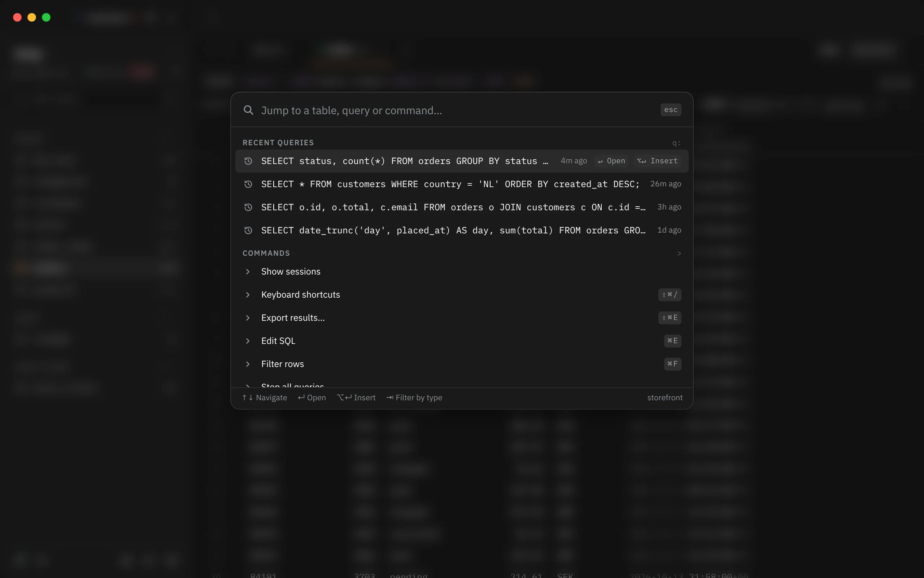
Task: Click the storefront database label
Action: coord(665,398)
